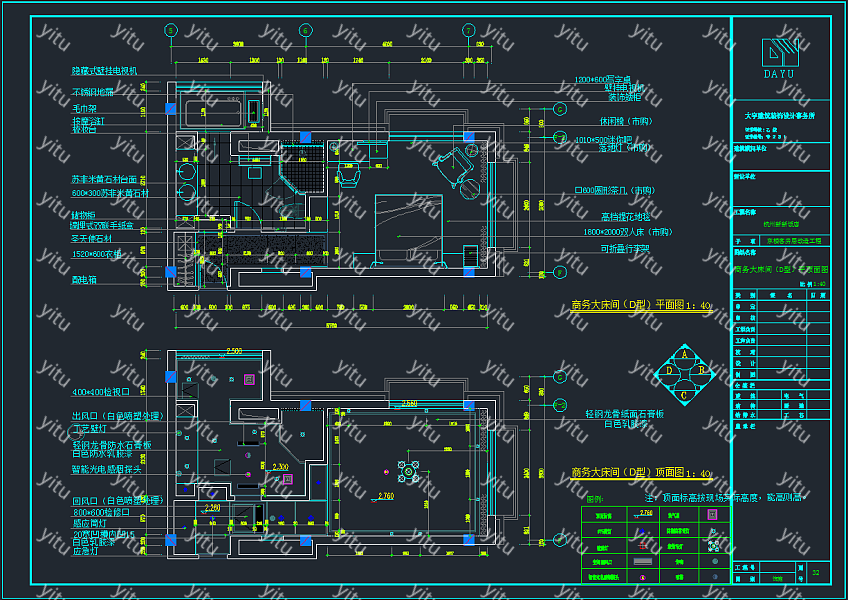Image resolution: width=848 pixels, height=600 pixels.
Task: Select the 休闲椅(市购) label
Action: [626, 121]
